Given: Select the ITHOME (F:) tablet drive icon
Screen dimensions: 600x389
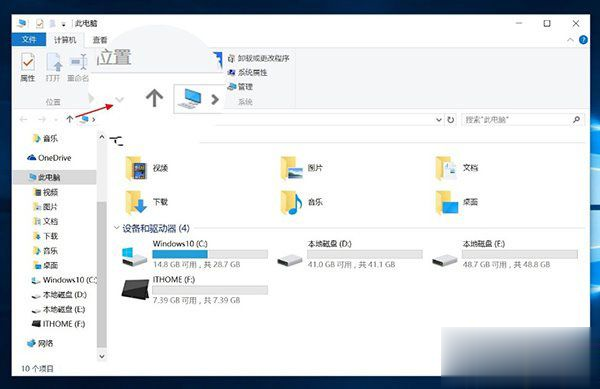Looking at the screenshot, I should pyautogui.click(x=135, y=290).
